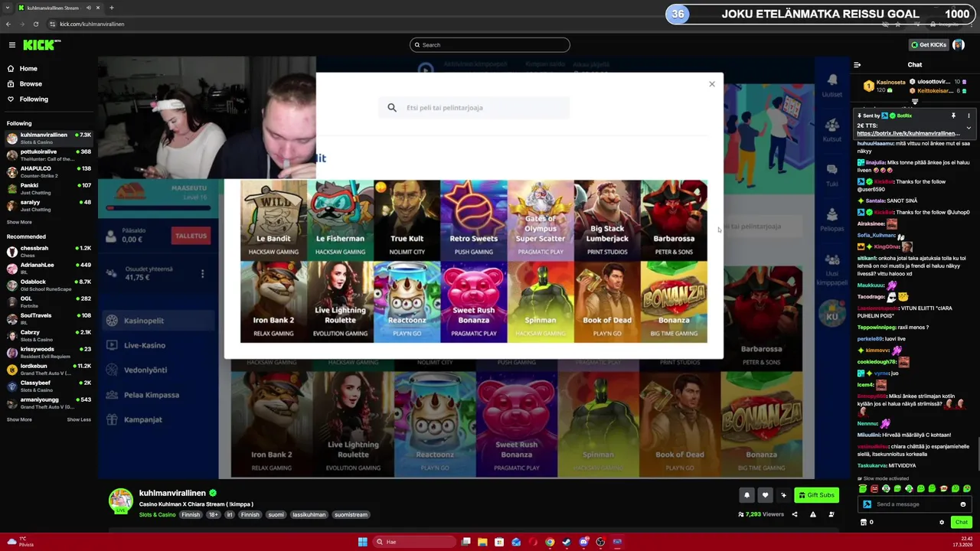
Task: Open the casino balance three-dot menu
Action: [x=202, y=273]
